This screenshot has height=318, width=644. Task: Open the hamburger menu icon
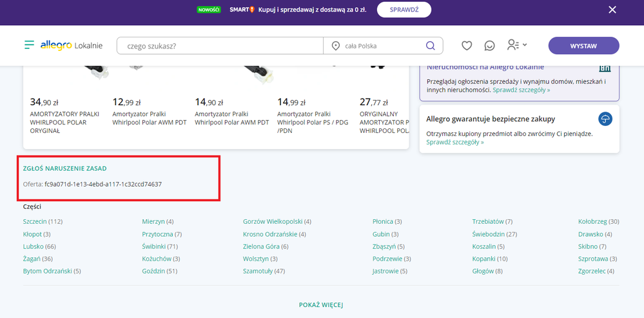[29, 45]
